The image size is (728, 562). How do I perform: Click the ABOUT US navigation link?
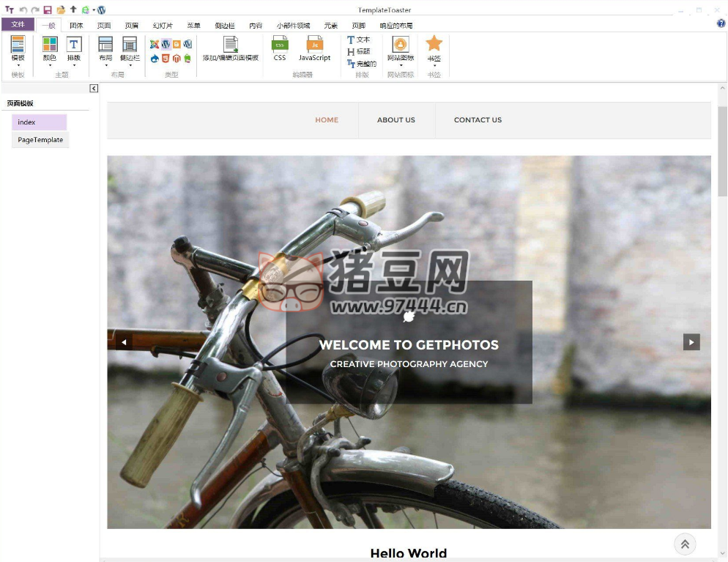396,120
